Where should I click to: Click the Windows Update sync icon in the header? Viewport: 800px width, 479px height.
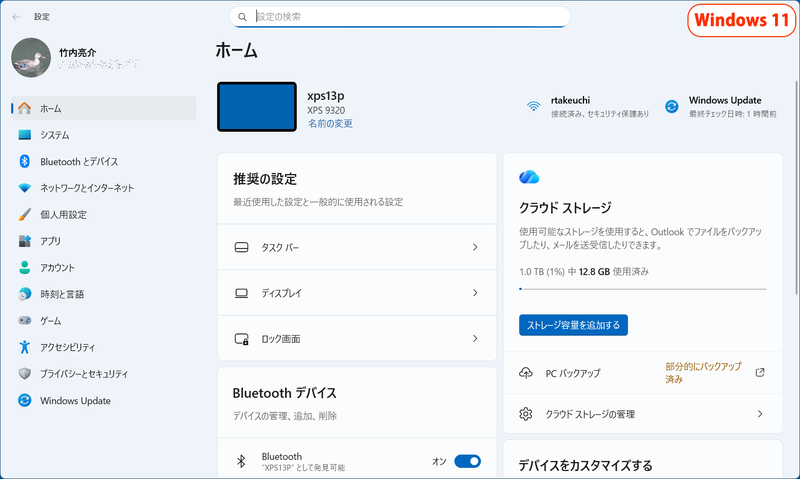coord(671,106)
